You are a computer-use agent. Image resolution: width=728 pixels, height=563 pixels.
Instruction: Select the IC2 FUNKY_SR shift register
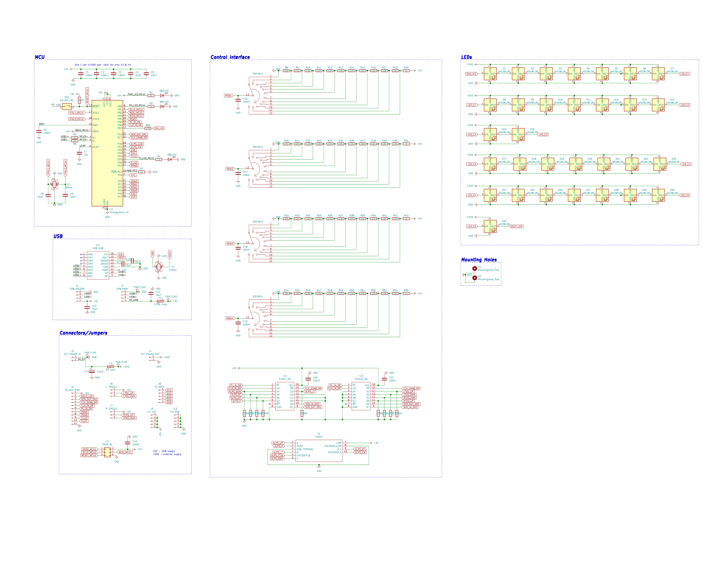pyautogui.click(x=285, y=396)
